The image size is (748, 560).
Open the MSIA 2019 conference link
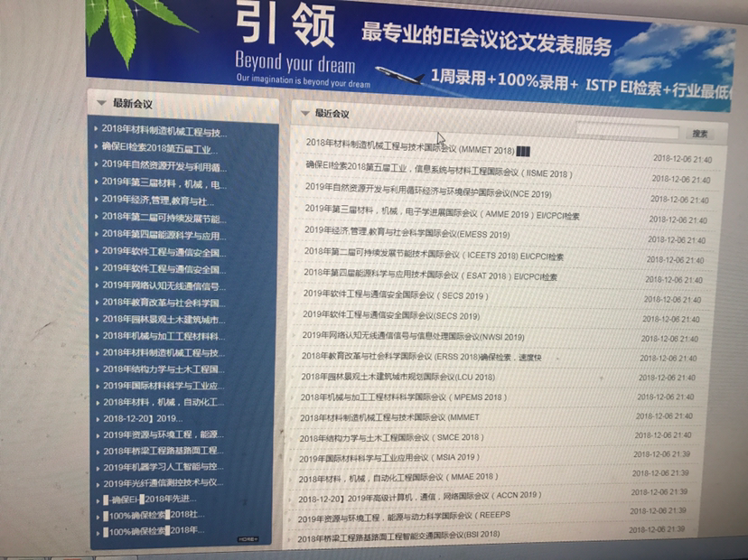click(x=389, y=458)
